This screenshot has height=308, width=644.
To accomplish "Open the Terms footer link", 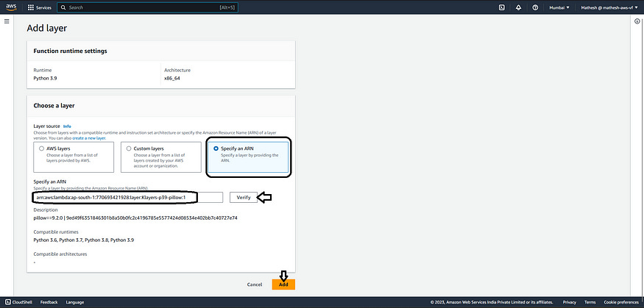I will click(590, 302).
